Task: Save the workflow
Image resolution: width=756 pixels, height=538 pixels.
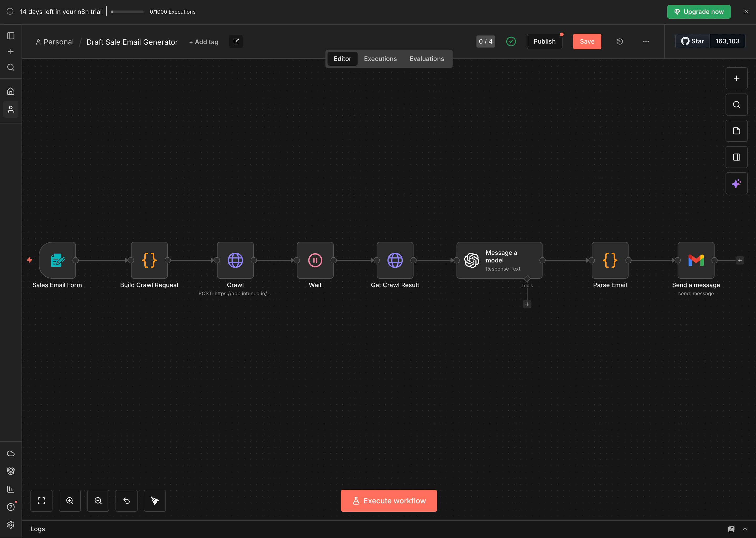Action: (x=587, y=42)
